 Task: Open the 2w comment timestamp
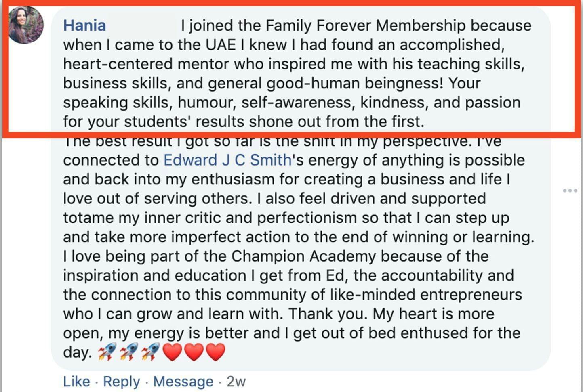[x=236, y=381]
